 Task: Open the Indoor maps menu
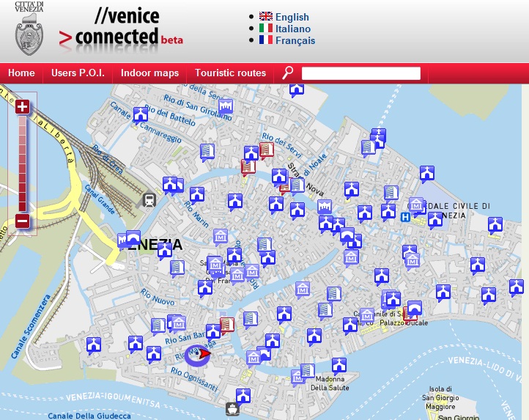149,73
